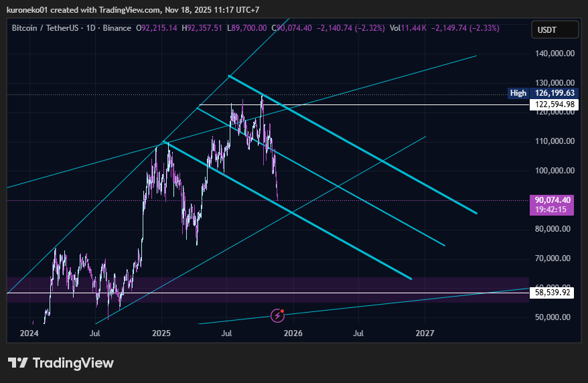The width and height of the screenshot is (588, 383).
Task: Click the −2,149.74 (−2.33%) volume change
Action: (x=465, y=28)
